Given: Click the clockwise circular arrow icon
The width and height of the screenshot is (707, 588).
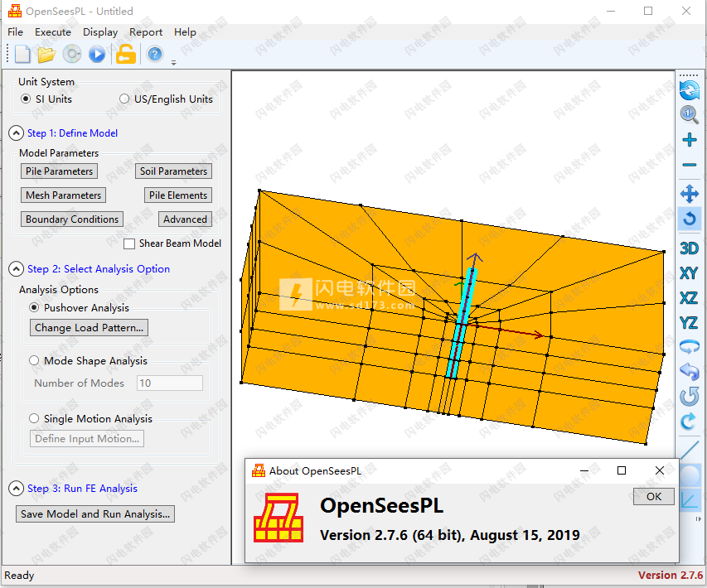Looking at the screenshot, I should click(689, 422).
